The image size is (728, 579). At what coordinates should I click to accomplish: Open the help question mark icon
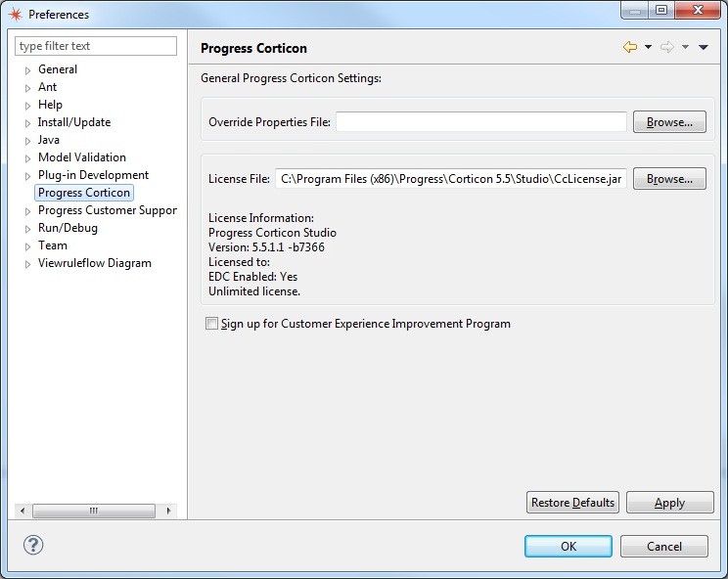point(33,545)
